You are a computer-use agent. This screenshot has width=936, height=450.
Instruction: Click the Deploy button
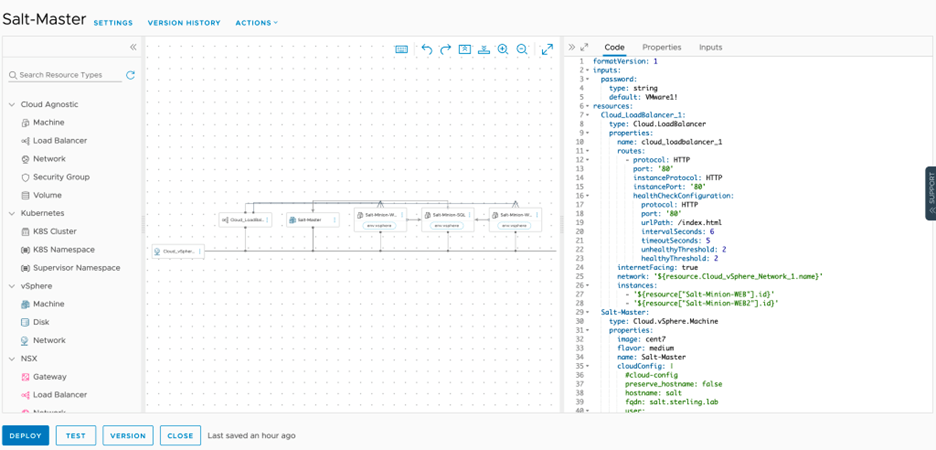coord(26,436)
